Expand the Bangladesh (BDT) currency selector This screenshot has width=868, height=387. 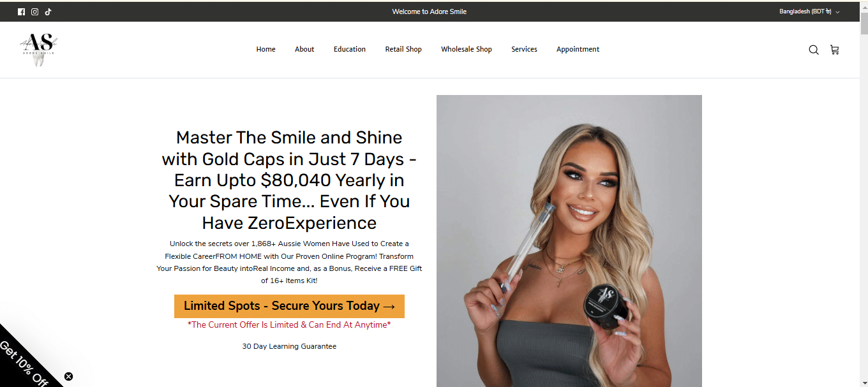pos(809,11)
